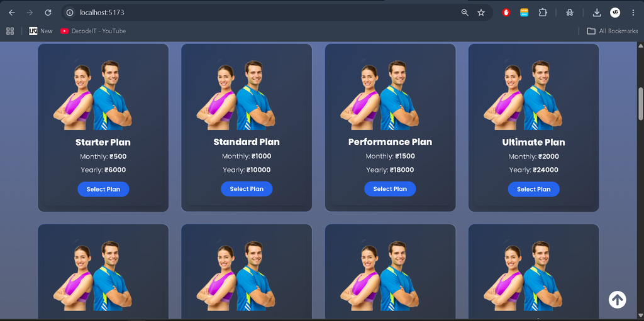The height and width of the screenshot is (321, 644).
Task: Click the incognito icon in toolbar
Action: click(x=570, y=13)
